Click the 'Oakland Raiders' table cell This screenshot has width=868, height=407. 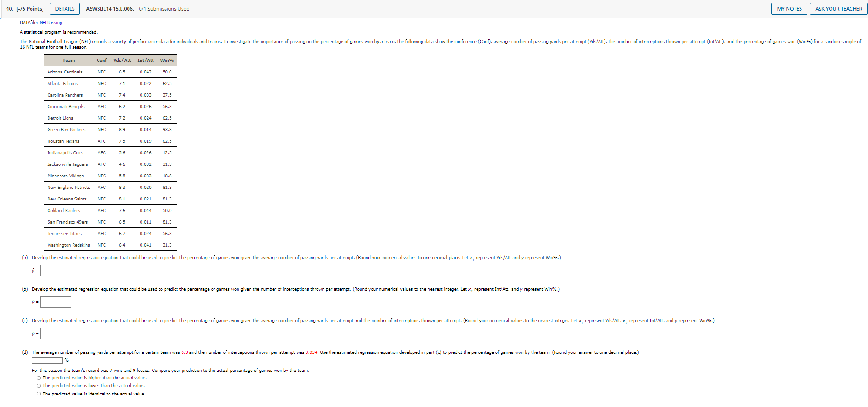(x=68, y=211)
